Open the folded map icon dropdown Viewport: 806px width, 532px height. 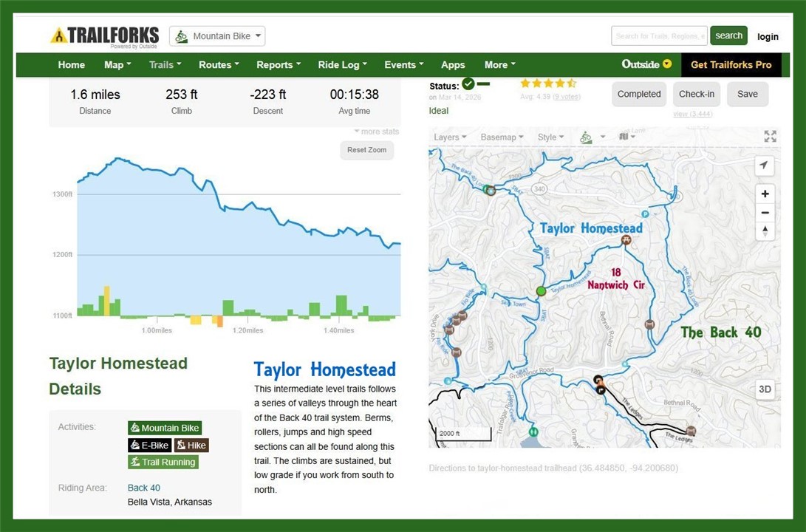[x=627, y=137]
